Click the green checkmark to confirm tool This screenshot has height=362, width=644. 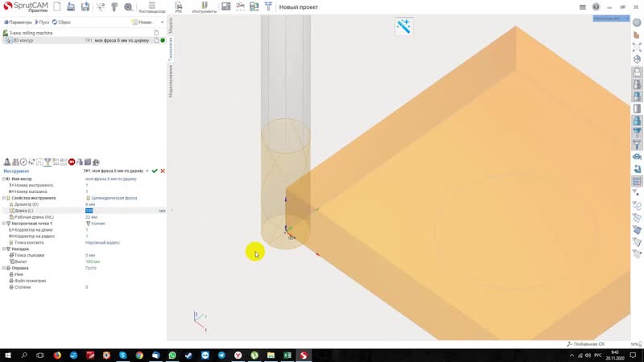tap(155, 171)
